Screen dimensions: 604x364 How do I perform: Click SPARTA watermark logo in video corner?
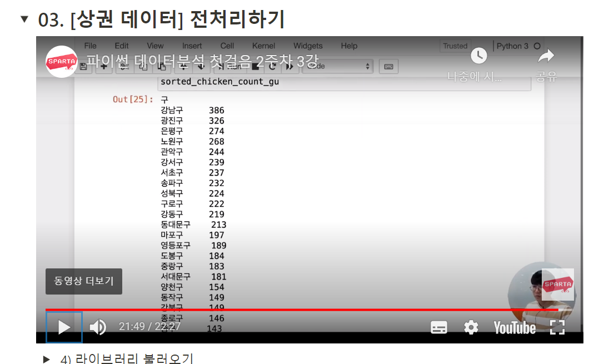pyautogui.click(x=558, y=285)
